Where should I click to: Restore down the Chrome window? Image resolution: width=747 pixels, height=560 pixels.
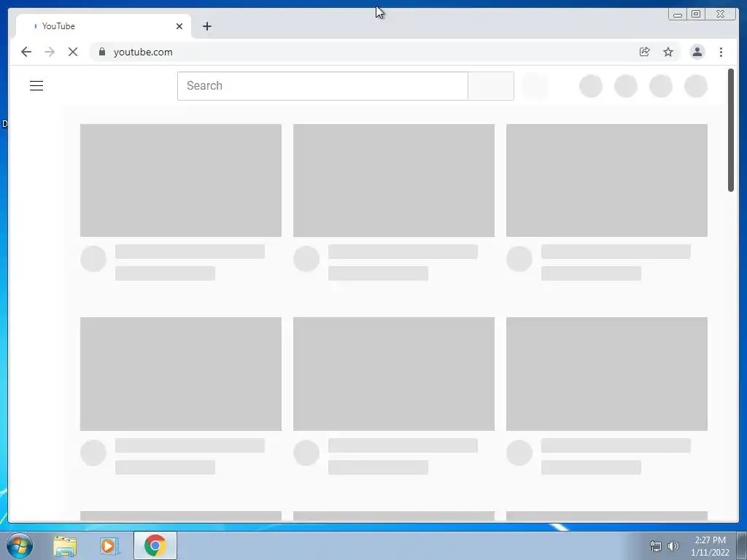pos(695,15)
